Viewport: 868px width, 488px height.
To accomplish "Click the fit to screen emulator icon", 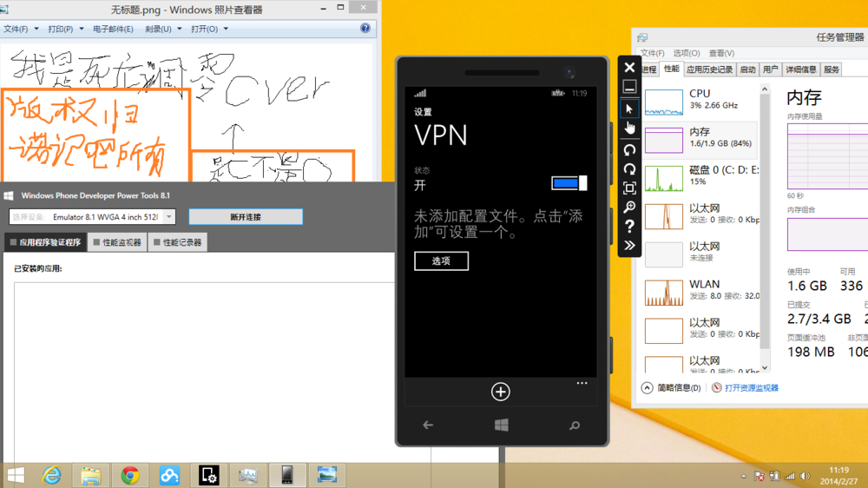I will [629, 188].
